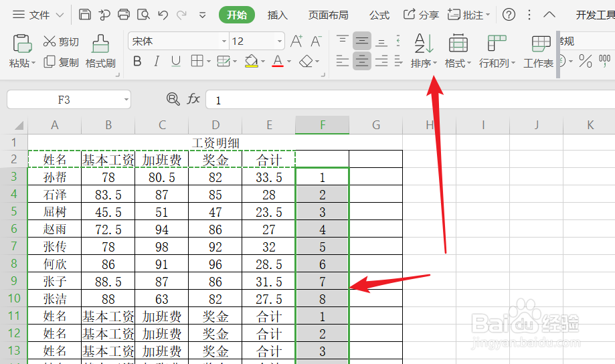
Task: Toggle Underline formatting
Action: pos(176,61)
